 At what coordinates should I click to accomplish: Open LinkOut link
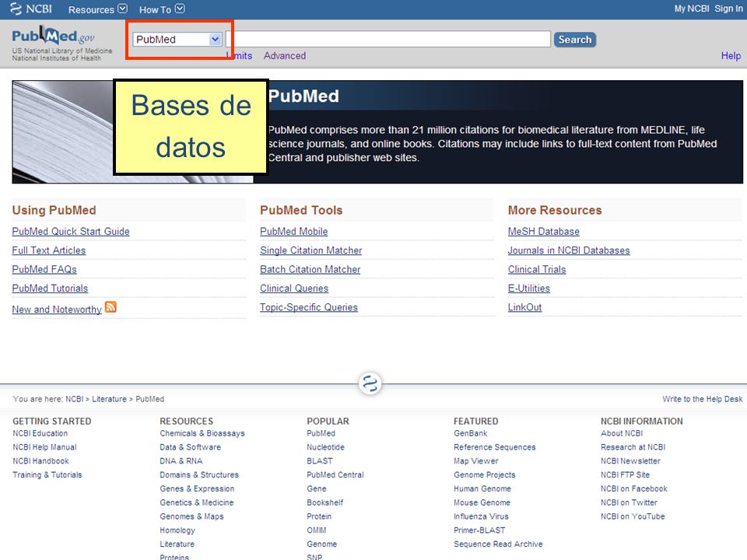tap(525, 308)
